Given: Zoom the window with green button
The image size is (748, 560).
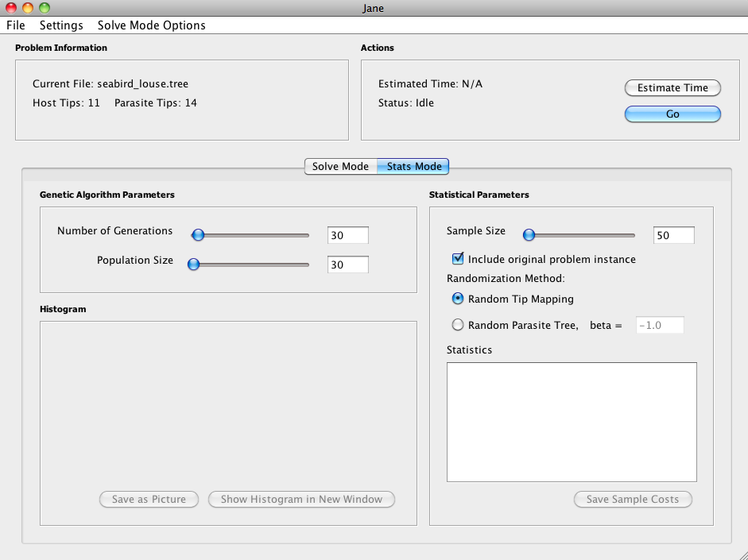Looking at the screenshot, I should tap(45, 8).
